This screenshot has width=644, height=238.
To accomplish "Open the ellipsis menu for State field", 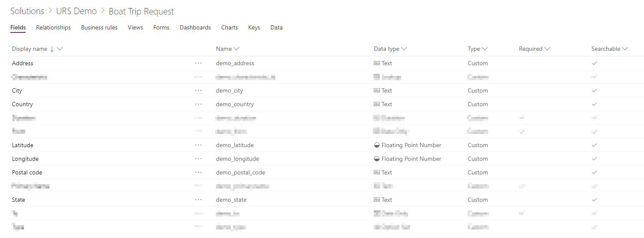I will point(198,200).
